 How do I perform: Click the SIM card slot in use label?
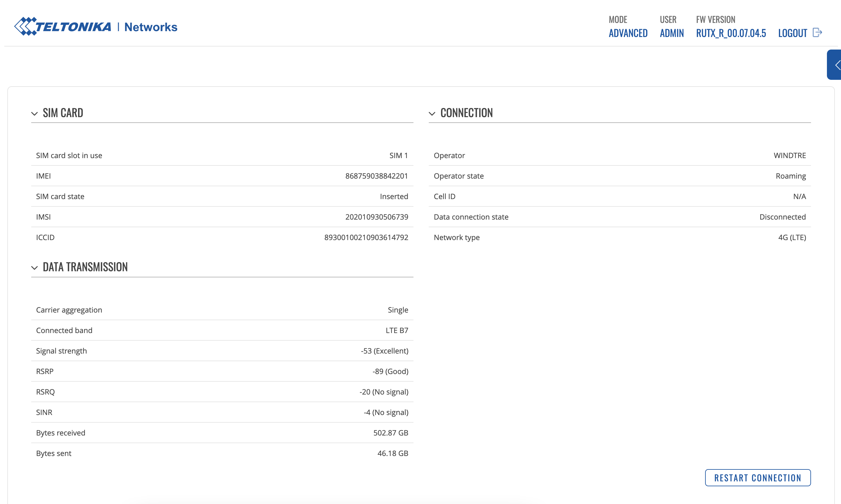point(69,156)
